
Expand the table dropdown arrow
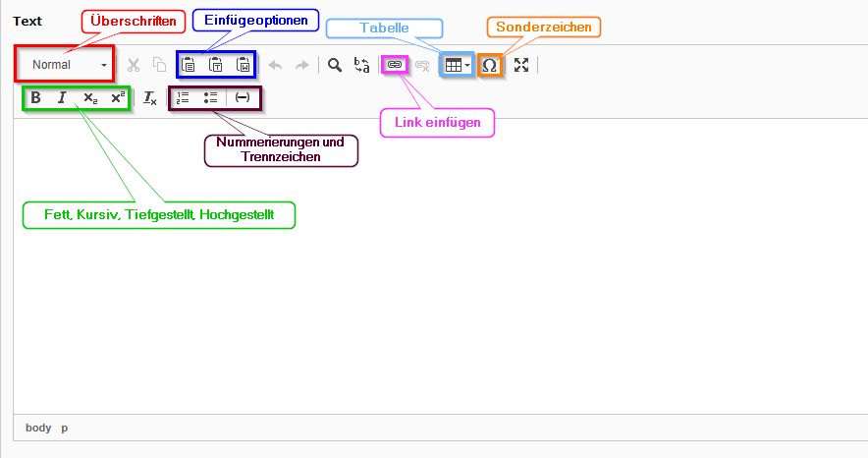point(467,65)
